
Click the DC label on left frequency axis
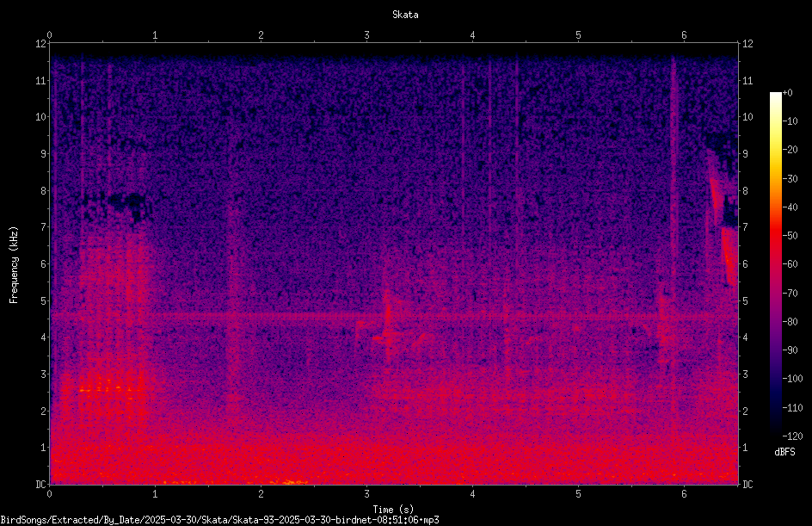coord(40,485)
